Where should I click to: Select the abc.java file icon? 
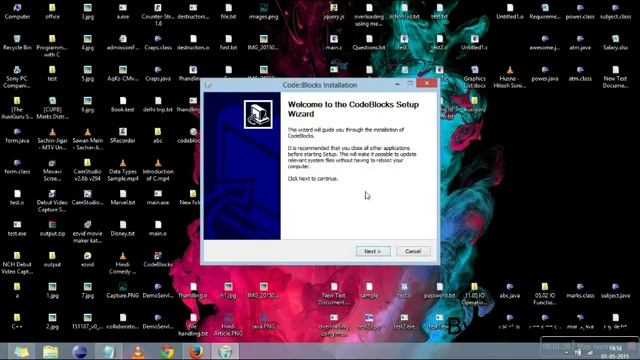510,291
